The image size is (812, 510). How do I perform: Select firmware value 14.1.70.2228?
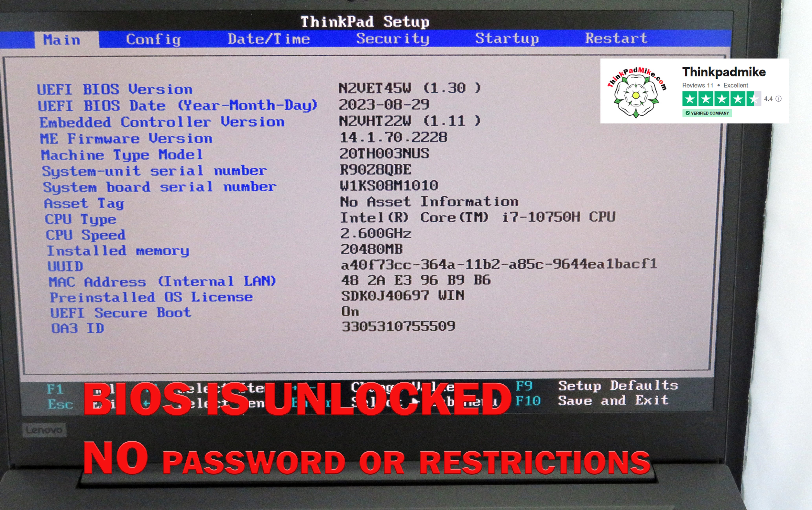tap(393, 137)
